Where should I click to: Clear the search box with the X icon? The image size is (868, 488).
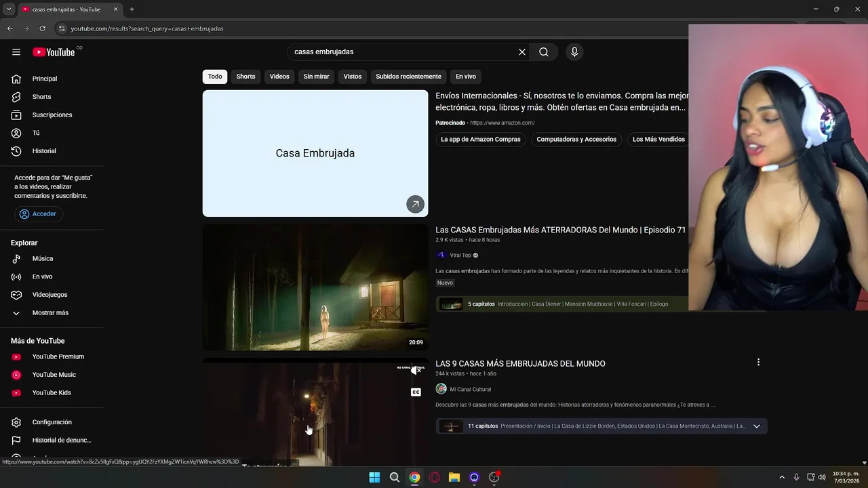(x=522, y=52)
